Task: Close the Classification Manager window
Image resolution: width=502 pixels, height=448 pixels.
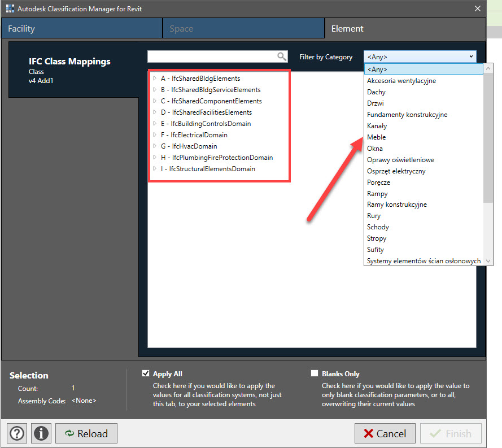Action: pyautogui.click(x=478, y=9)
